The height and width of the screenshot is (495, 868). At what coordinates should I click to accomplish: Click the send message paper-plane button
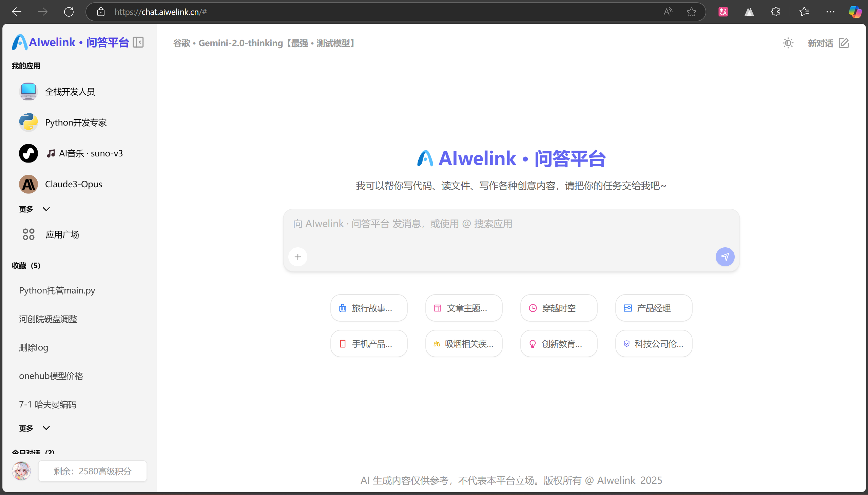725,257
